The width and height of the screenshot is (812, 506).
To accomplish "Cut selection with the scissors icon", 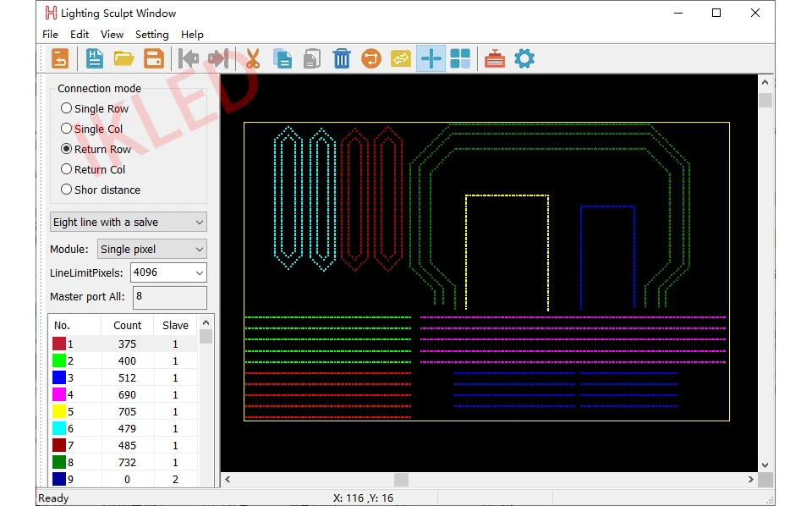I will [253, 58].
